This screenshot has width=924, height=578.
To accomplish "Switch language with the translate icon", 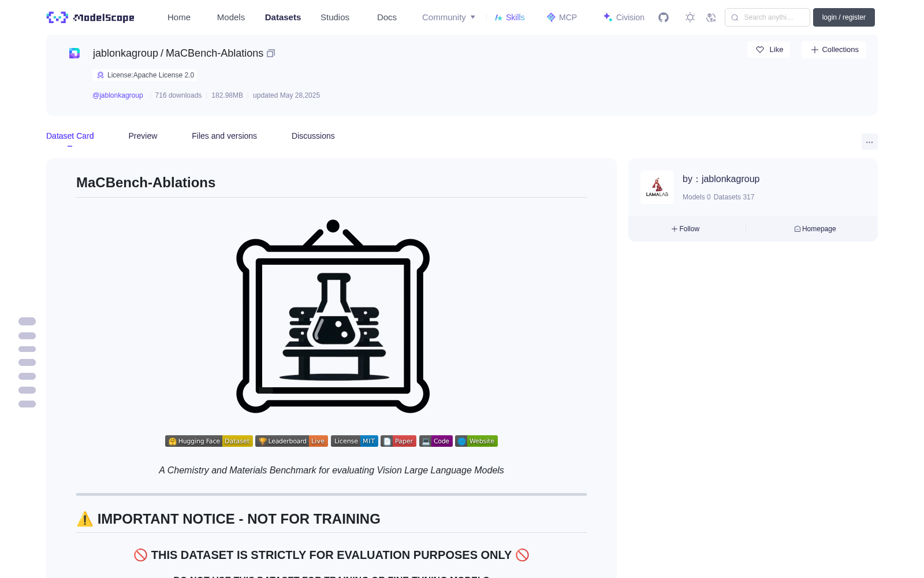I will tap(711, 17).
